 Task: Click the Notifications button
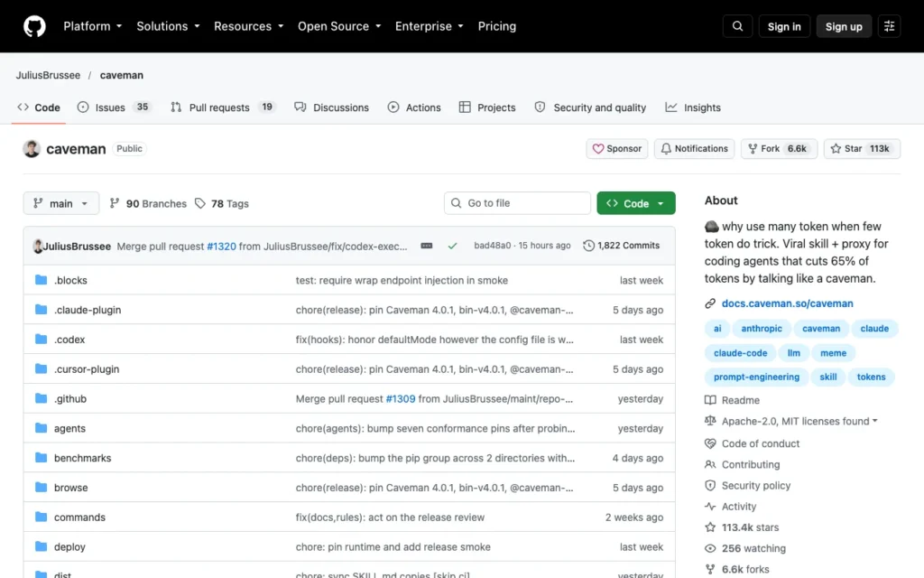[694, 149]
